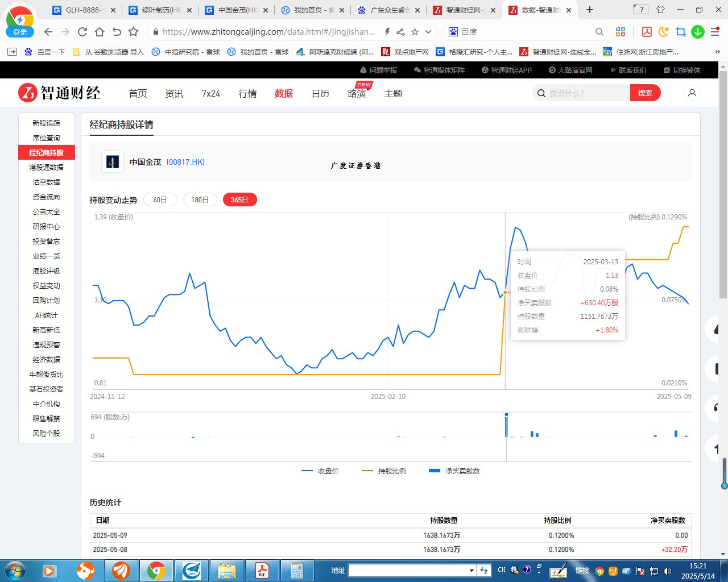
Task: Click the lightning speed-mode icon in address bar
Action: tap(387, 32)
